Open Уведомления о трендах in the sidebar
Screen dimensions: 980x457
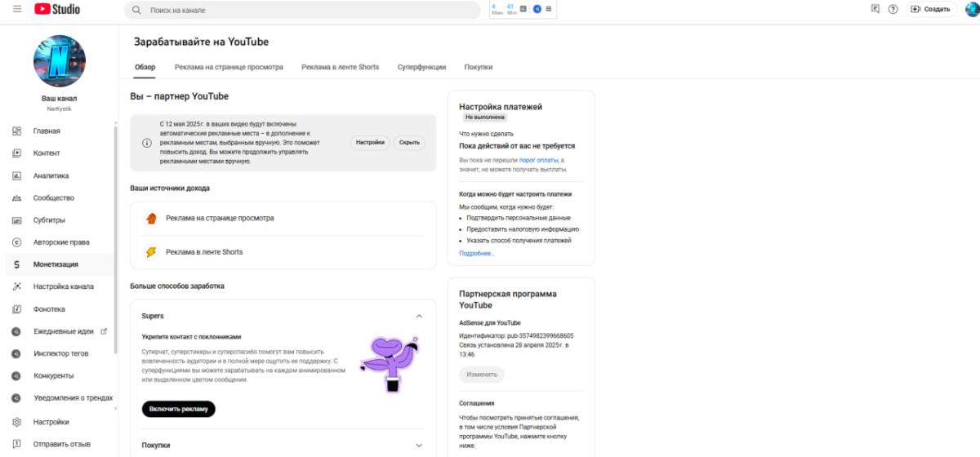(x=59, y=397)
